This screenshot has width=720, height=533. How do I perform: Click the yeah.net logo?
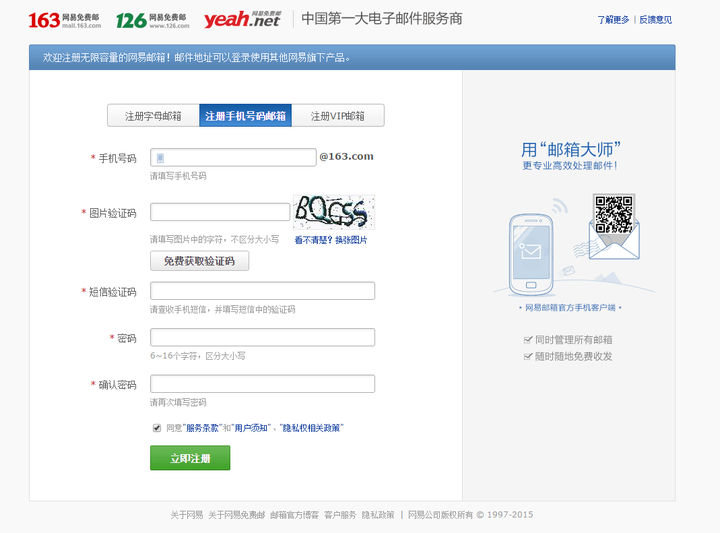pyautogui.click(x=242, y=19)
